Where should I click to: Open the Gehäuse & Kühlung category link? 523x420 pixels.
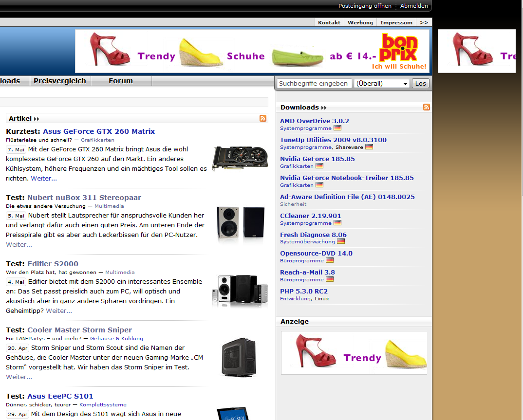tap(116, 339)
